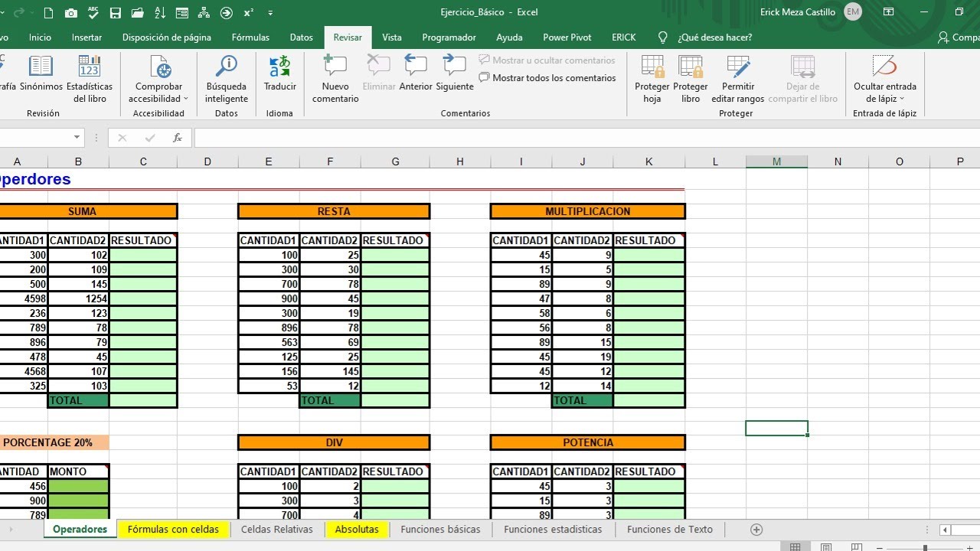Viewport: 980px width, 551px height.
Task: Open Permitir editar rangos
Action: pyautogui.click(x=738, y=79)
